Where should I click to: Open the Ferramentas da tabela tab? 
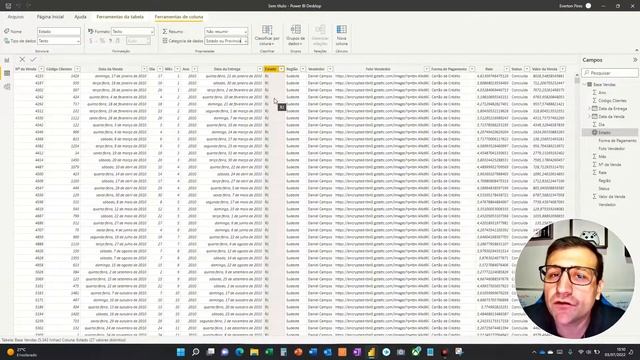coord(120,17)
